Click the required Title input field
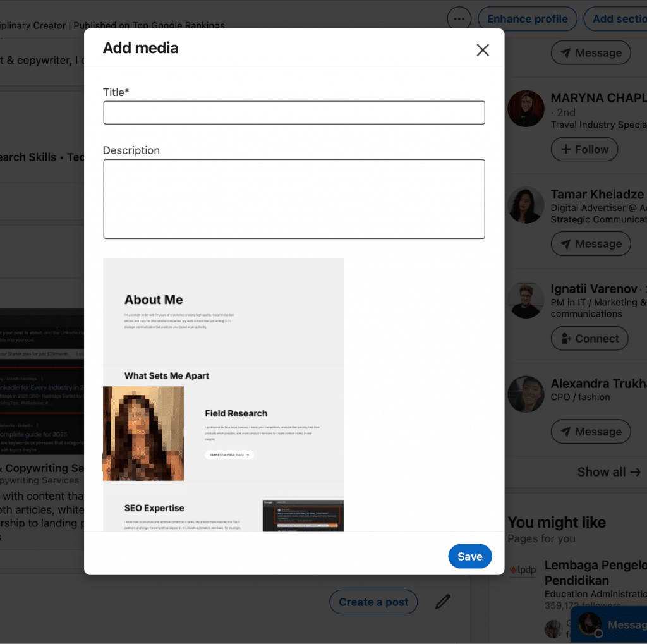 [x=294, y=112]
